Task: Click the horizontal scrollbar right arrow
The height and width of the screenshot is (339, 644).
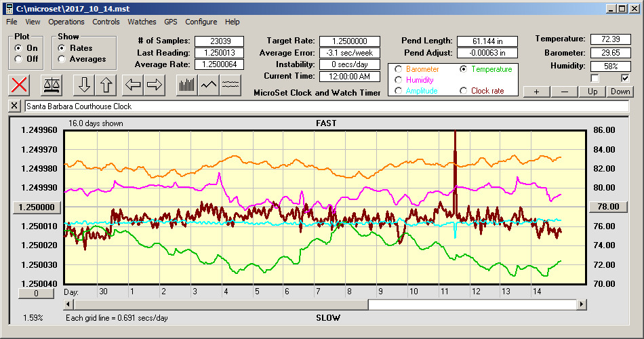Action: (x=581, y=304)
